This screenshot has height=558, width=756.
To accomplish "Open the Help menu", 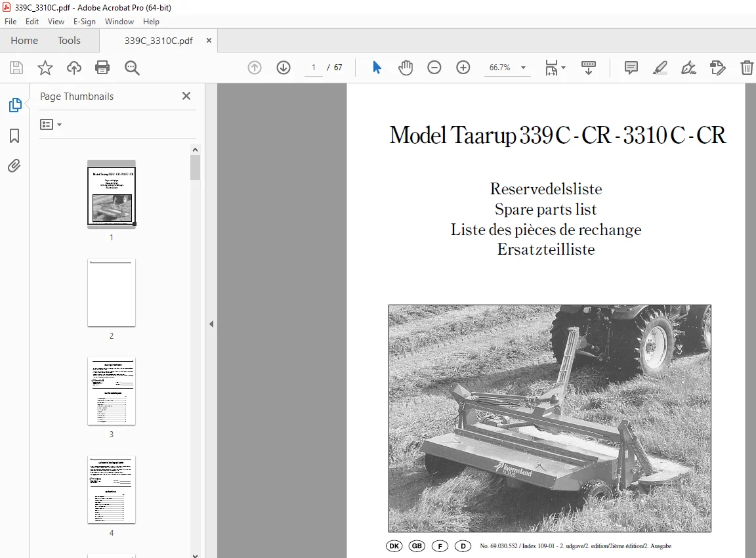I will (x=151, y=22).
